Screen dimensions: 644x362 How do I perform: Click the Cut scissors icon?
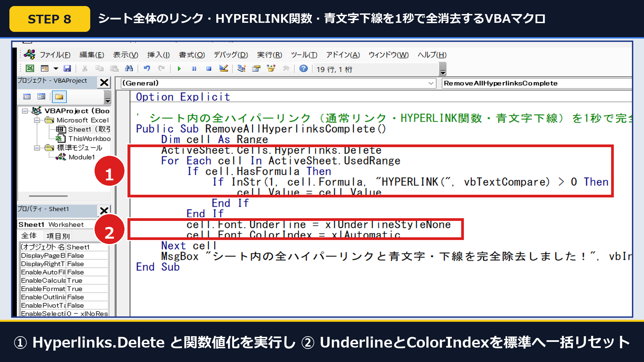(85, 69)
